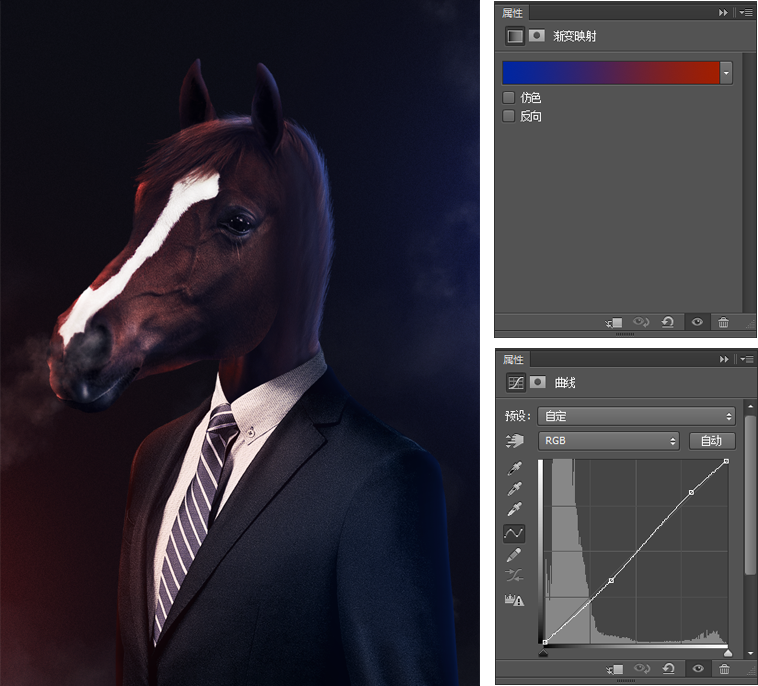
Task: Open the 预设 preset dropdown showing 自定
Action: pyautogui.click(x=636, y=416)
